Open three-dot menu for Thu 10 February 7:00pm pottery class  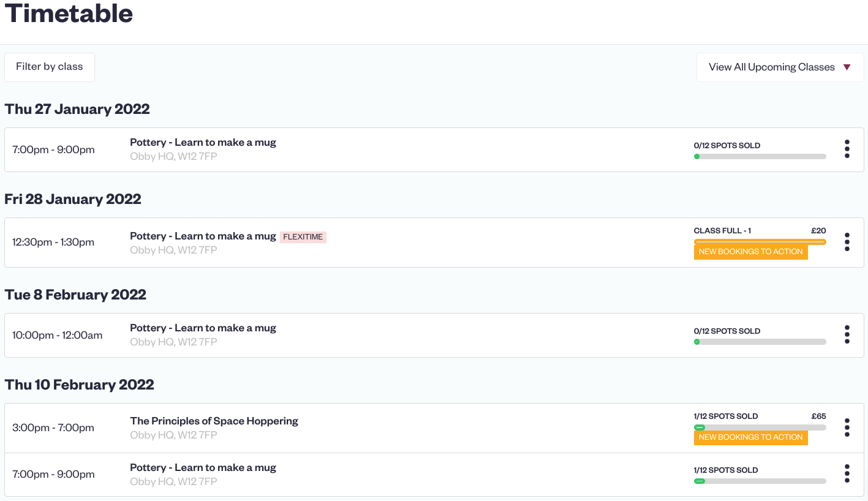click(847, 473)
